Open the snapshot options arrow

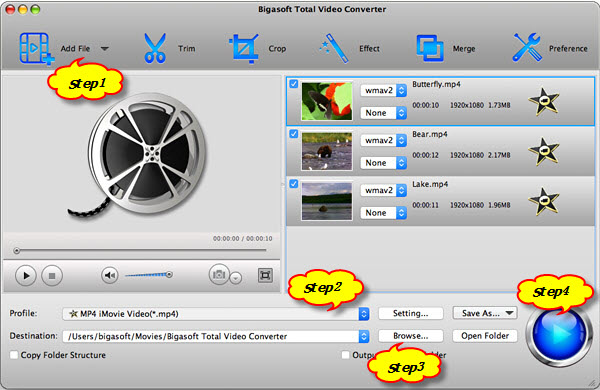click(236, 278)
